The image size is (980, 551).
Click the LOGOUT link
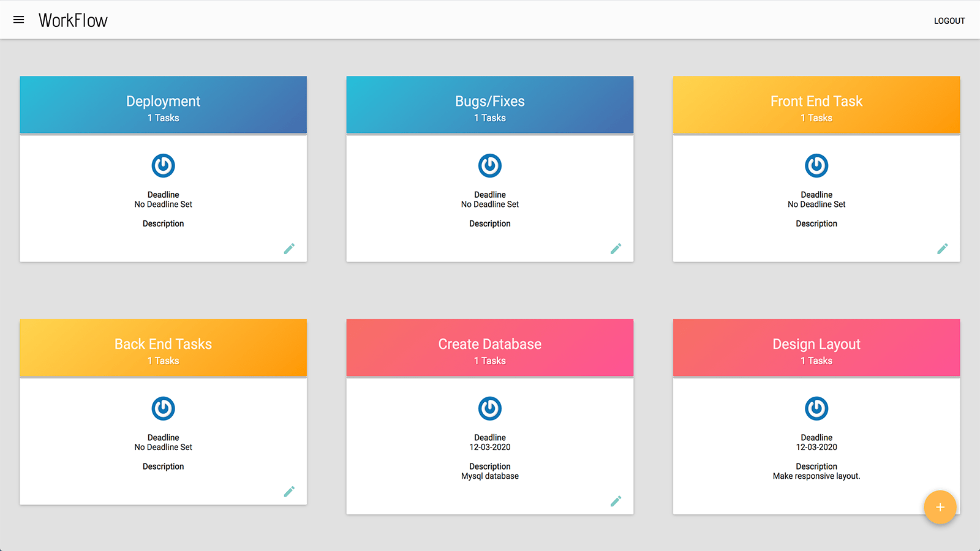pyautogui.click(x=949, y=20)
